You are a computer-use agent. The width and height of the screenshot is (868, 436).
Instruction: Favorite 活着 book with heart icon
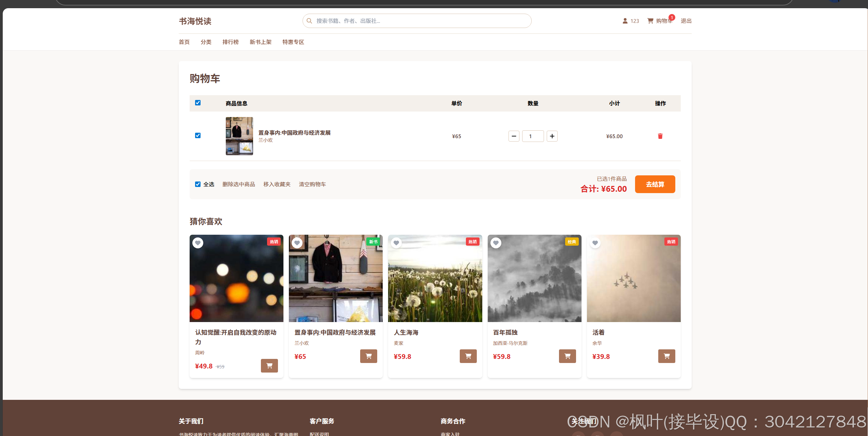pyautogui.click(x=595, y=243)
